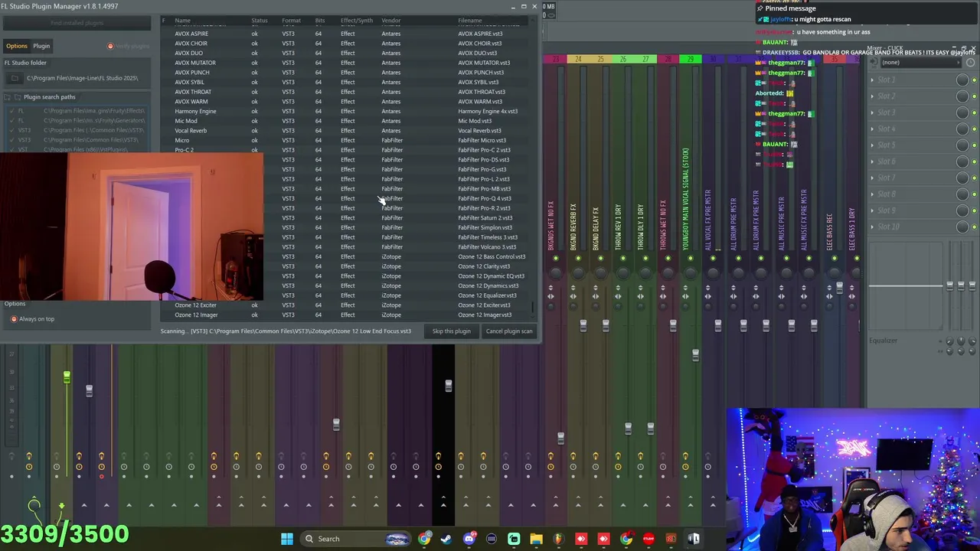The image size is (980, 551).
Task: Click the FabFilter Pro-Q 4.vst3 filename
Action: (484, 198)
